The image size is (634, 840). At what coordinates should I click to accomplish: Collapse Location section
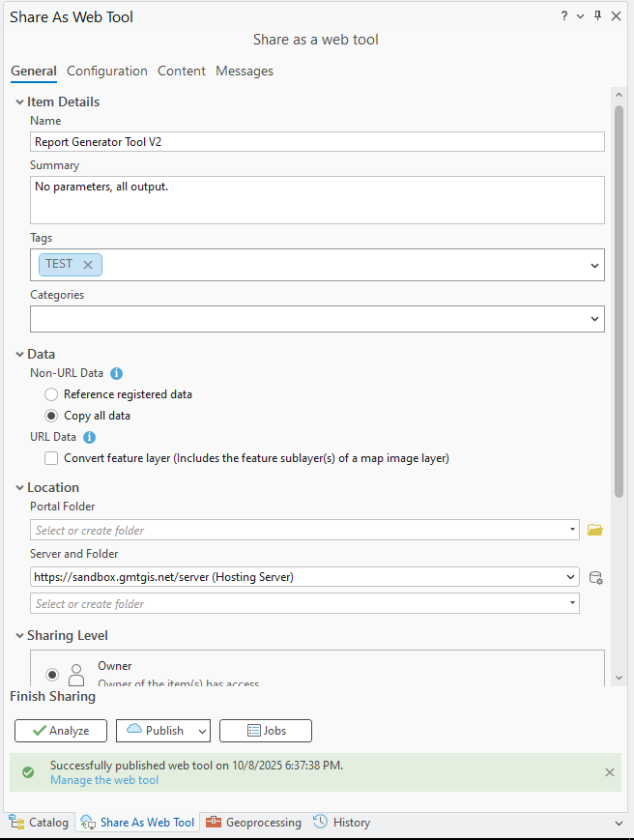point(19,487)
